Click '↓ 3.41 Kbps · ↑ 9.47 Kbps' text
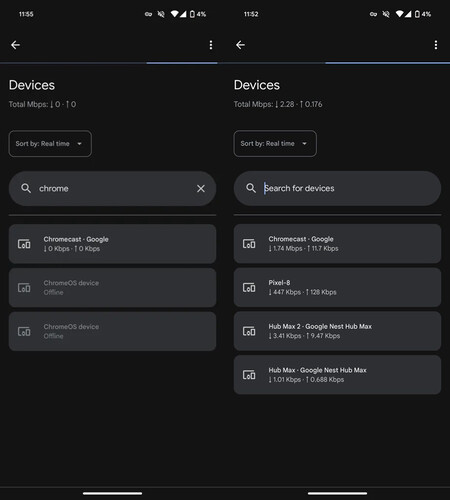Image resolution: width=450 pixels, height=500 pixels. pyautogui.click(x=304, y=336)
